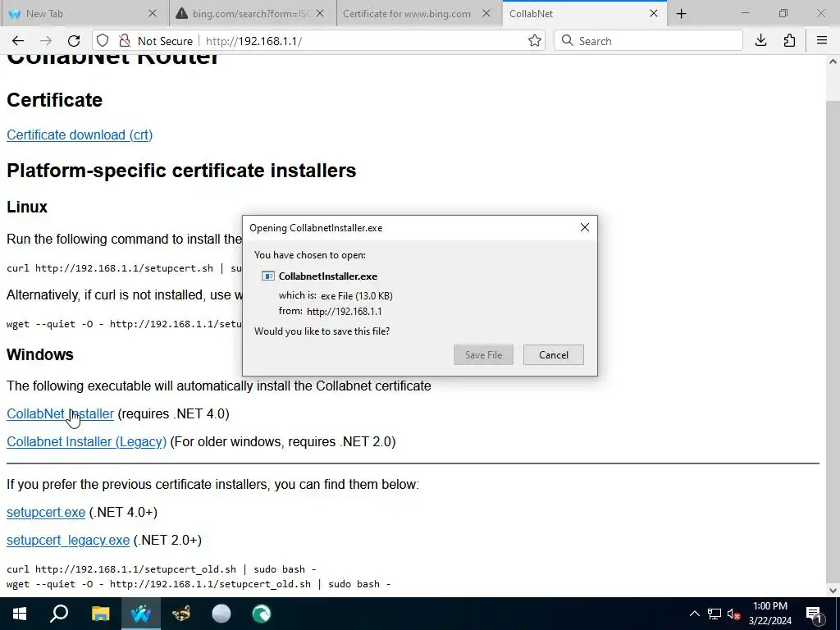Open the network status tray icon
This screenshot has height=630, width=840.
click(714, 614)
